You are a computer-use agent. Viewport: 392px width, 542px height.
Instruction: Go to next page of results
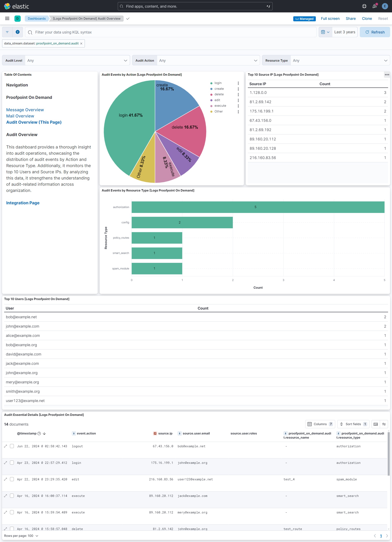387,536
